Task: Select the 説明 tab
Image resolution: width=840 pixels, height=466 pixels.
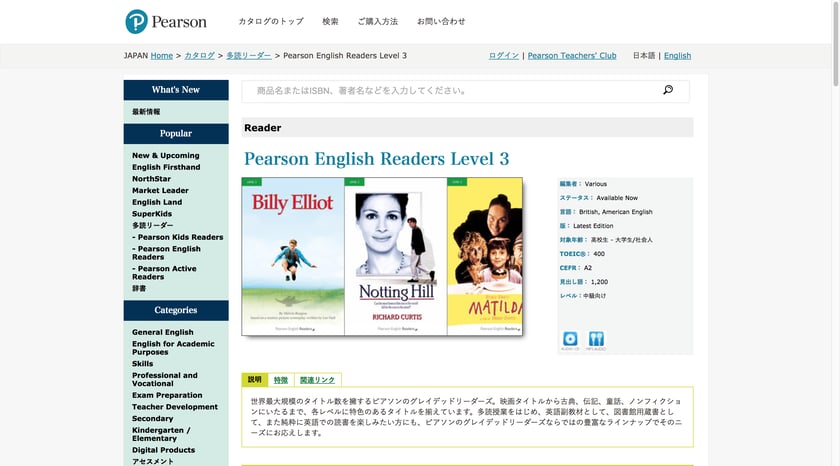Action: coord(254,380)
